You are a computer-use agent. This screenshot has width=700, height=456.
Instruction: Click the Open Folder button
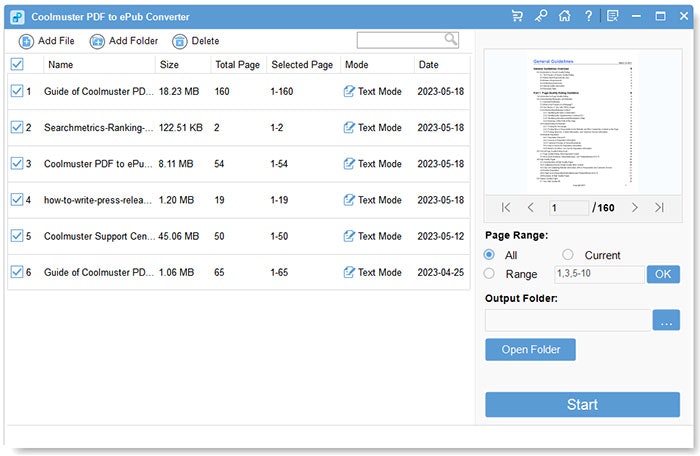pos(530,350)
